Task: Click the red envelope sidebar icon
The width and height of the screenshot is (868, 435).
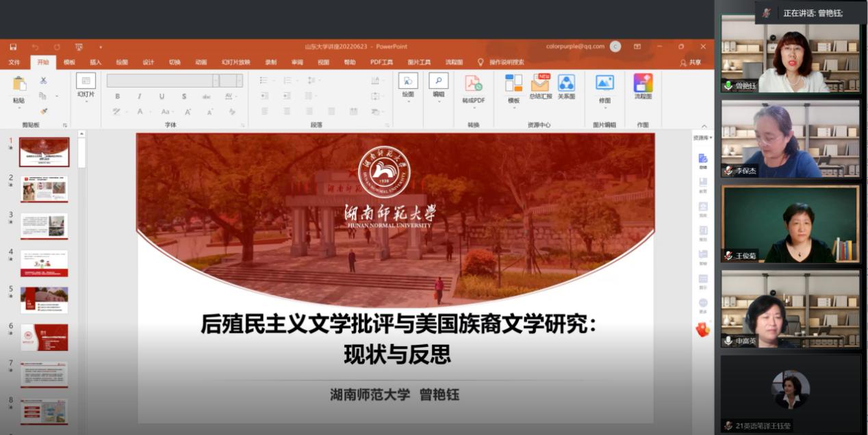Action: click(703, 330)
